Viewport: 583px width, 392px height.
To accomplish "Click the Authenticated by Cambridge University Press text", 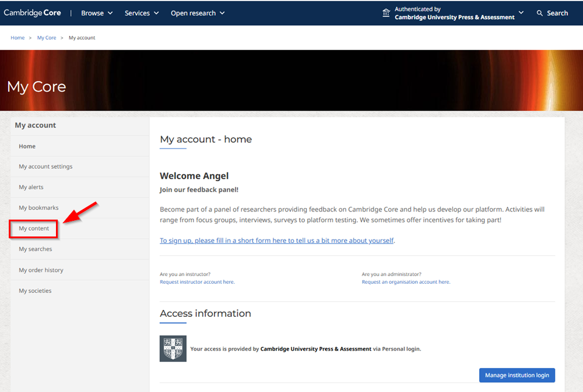I will [x=454, y=13].
